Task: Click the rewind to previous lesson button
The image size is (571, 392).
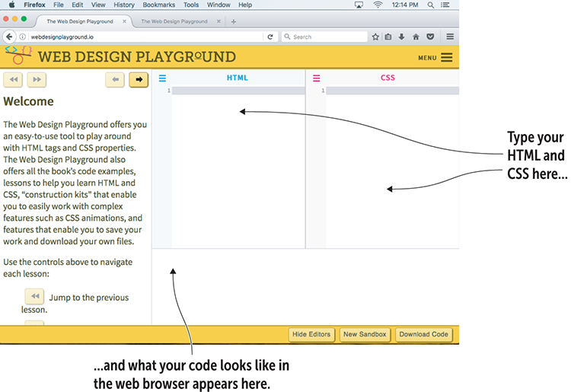Action: (x=13, y=79)
